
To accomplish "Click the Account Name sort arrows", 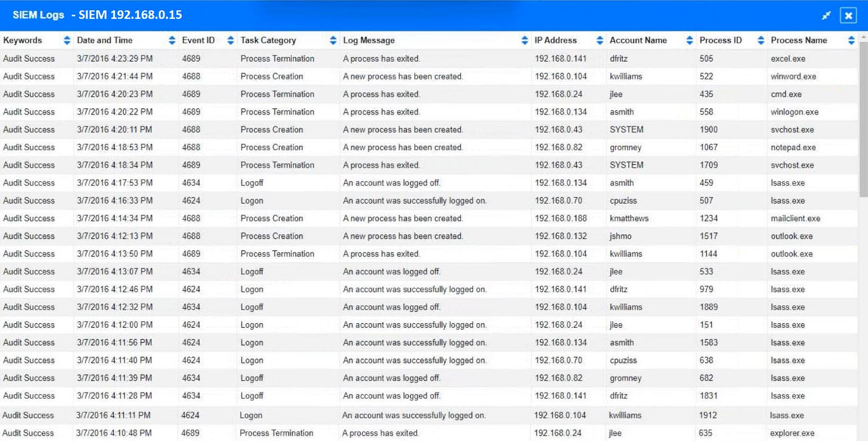I will pyautogui.click(x=689, y=41).
